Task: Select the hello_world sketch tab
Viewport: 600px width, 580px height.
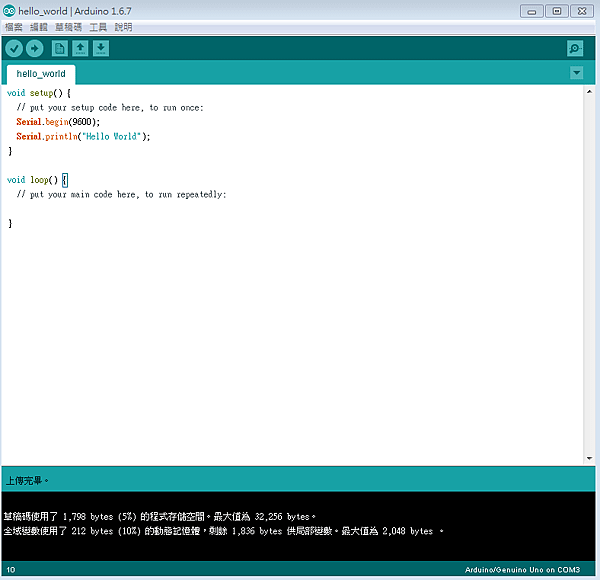Action: pos(41,74)
